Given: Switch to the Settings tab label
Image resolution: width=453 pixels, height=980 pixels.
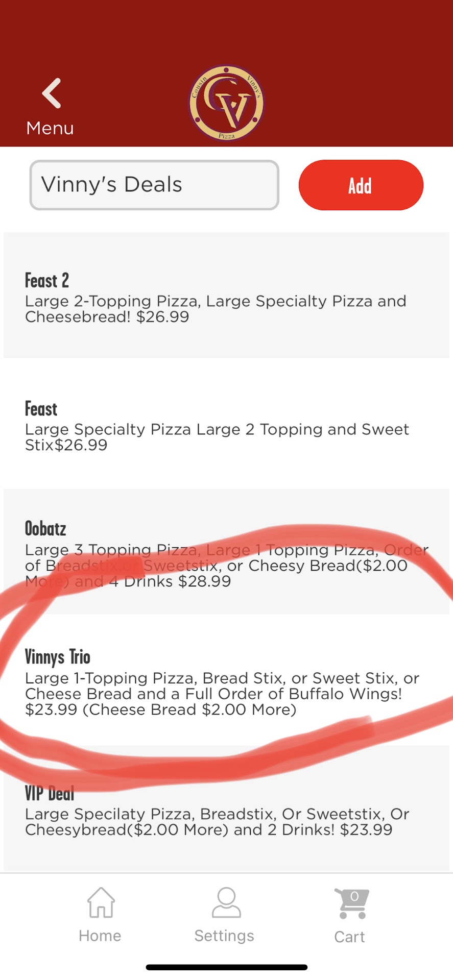Looking at the screenshot, I should [224, 936].
